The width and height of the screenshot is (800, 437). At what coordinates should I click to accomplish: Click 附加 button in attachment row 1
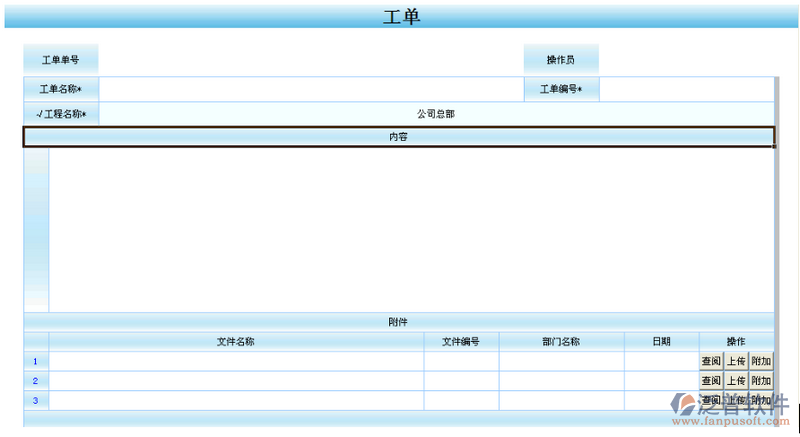click(x=761, y=361)
